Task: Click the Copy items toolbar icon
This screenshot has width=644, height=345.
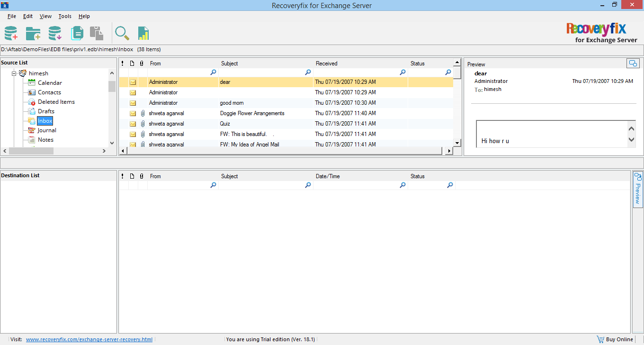Action: (77, 33)
